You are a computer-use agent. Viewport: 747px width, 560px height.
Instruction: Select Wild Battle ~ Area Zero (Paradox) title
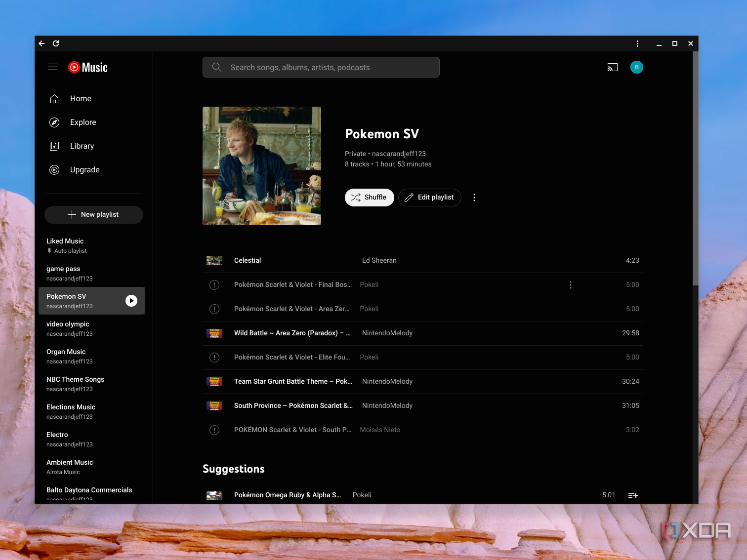(292, 333)
